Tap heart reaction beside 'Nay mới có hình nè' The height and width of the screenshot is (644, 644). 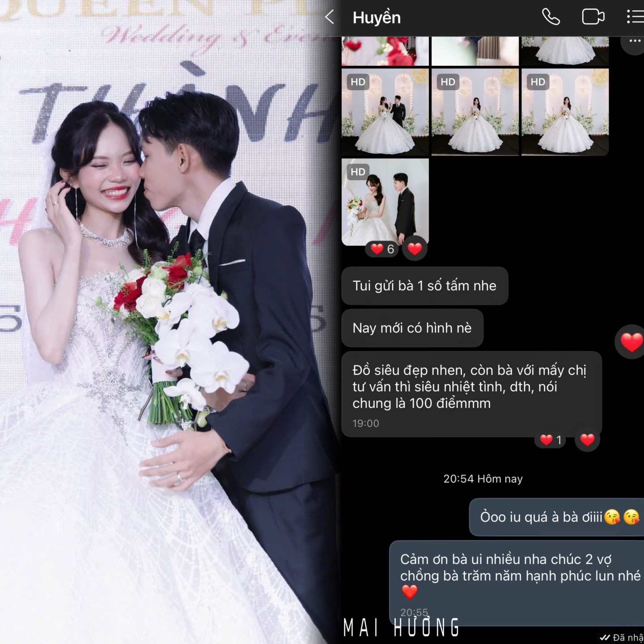click(631, 343)
